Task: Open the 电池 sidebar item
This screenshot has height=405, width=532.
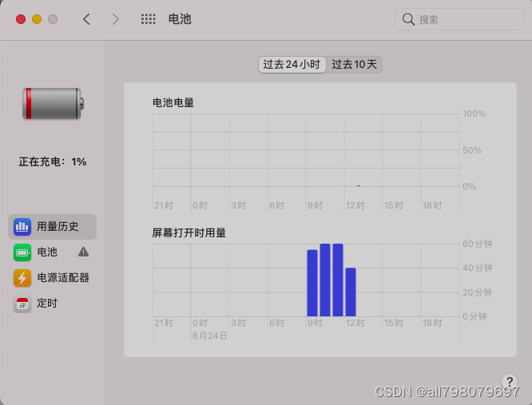Action: tap(52, 252)
